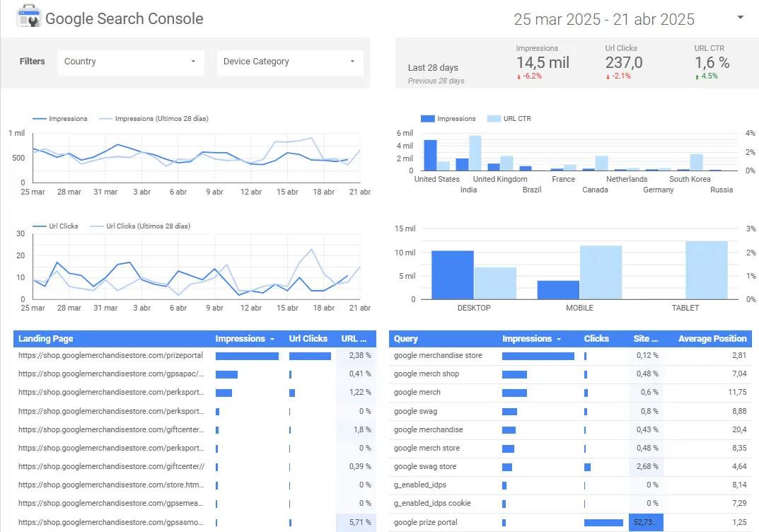This screenshot has height=532, width=759.
Task: Click the date range 25 mar 2025 - 21 abr 2025
Action: pyautogui.click(x=603, y=19)
